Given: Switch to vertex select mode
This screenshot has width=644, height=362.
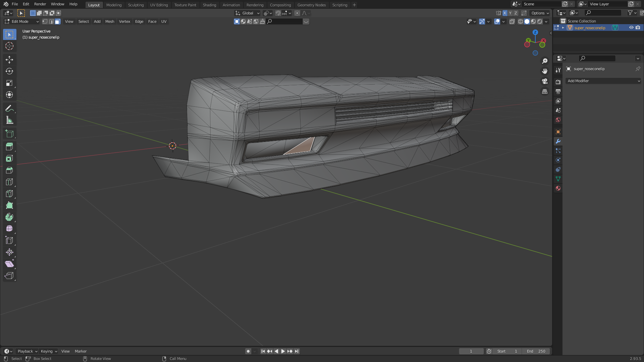Looking at the screenshot, I should point(45,21).
